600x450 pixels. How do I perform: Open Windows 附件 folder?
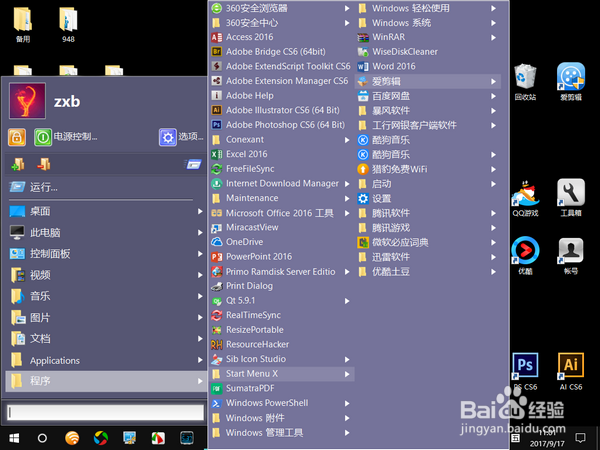(281, 418)
